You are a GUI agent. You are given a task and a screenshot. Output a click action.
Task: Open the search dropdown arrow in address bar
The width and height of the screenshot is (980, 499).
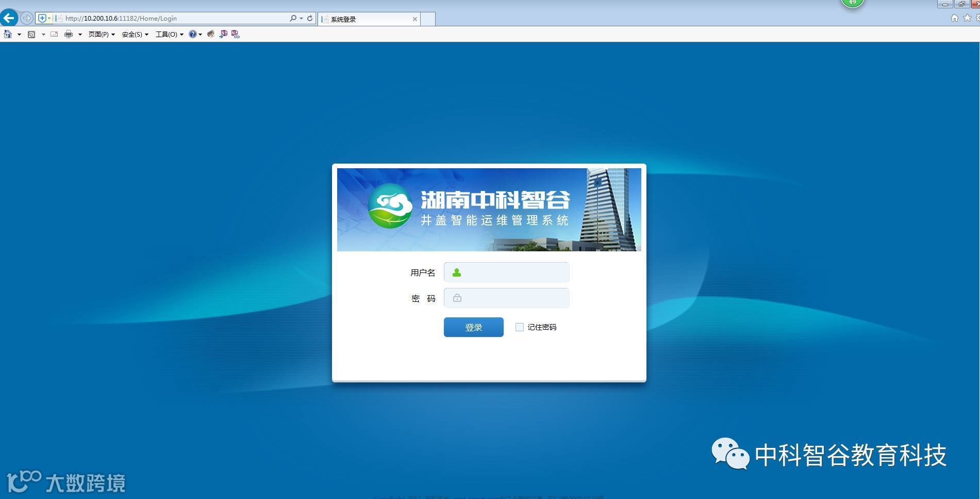click(x=301, y=18)
